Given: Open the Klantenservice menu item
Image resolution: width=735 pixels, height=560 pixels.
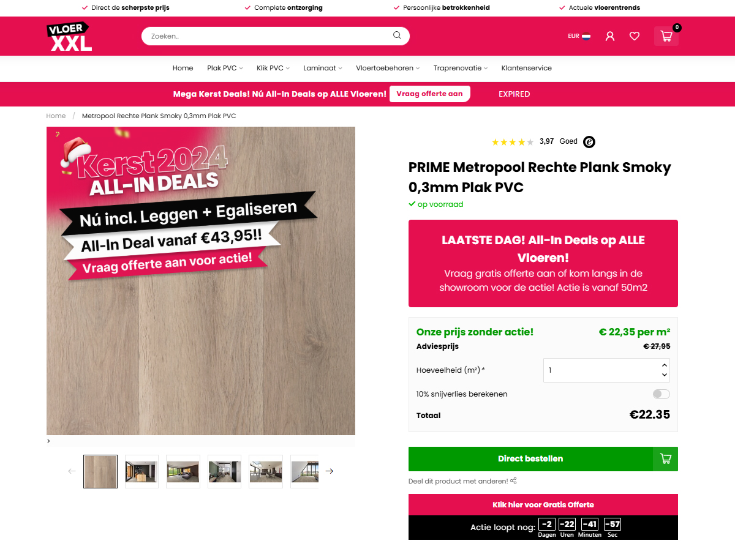Looking at the screenshot, I should tap(526, 68).
